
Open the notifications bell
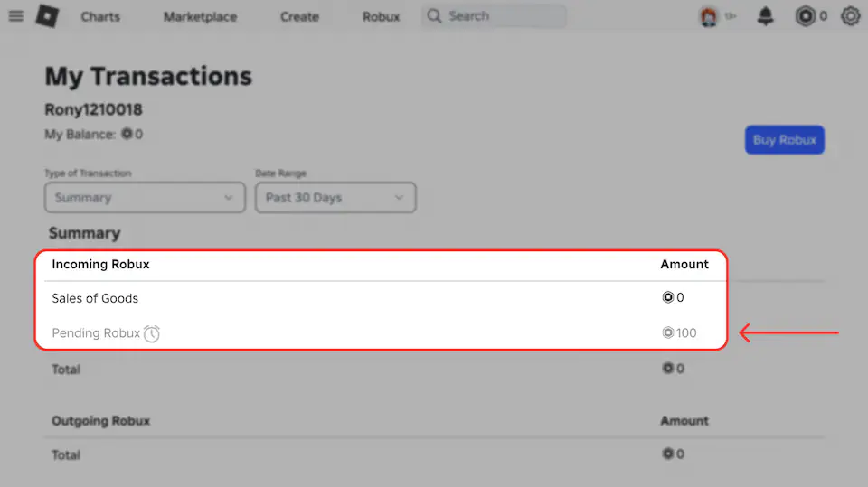(766, 16)
